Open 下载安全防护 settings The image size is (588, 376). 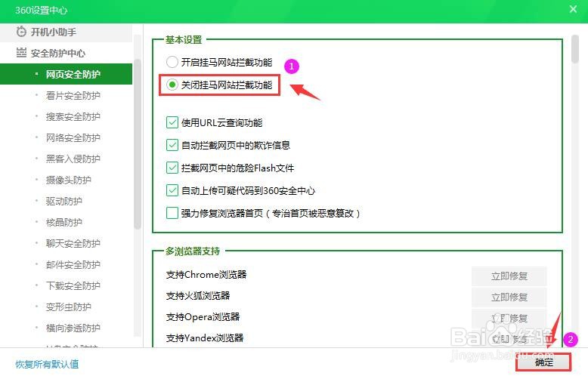pyautogui.click(x=73, y=285)
